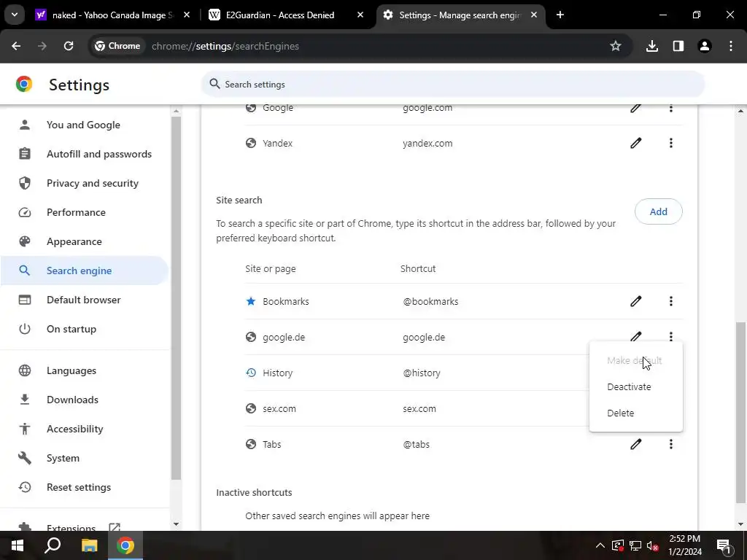The width and height of the screenshot is (747, 560).
Task: Click the @bookmarks shortcut text
Action: click(430, 301)
